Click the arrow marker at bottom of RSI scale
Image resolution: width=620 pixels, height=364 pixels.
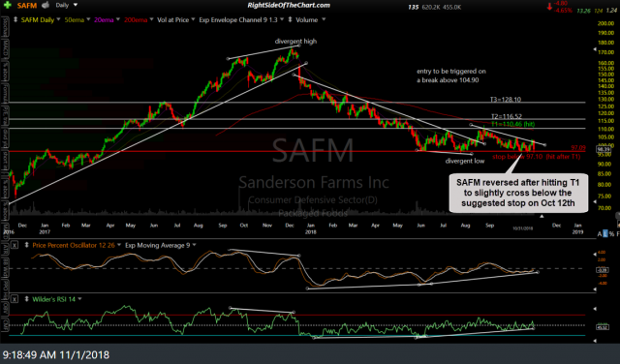tap(595, 341)
